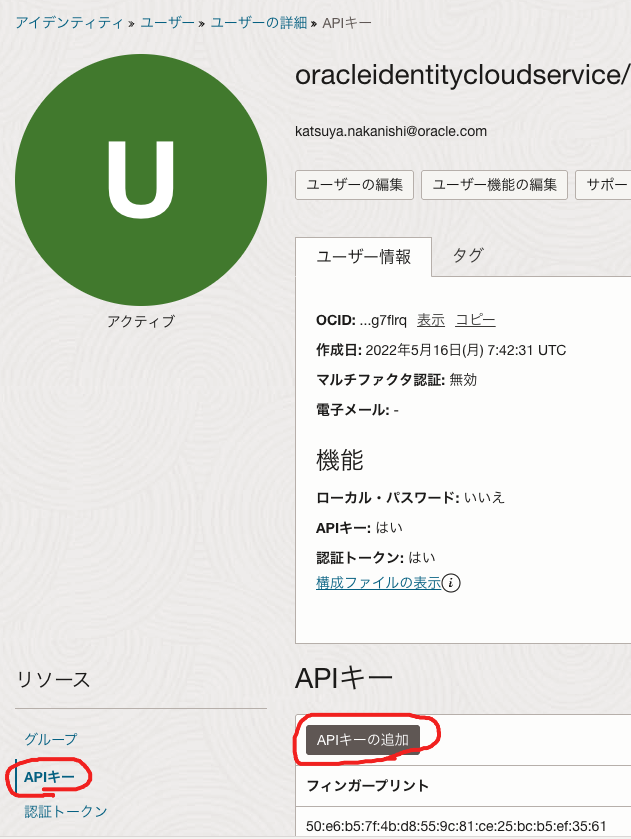631x839 pixels.
Task: Select APIキー in the resources list
Action: click(x=49, y=776)
